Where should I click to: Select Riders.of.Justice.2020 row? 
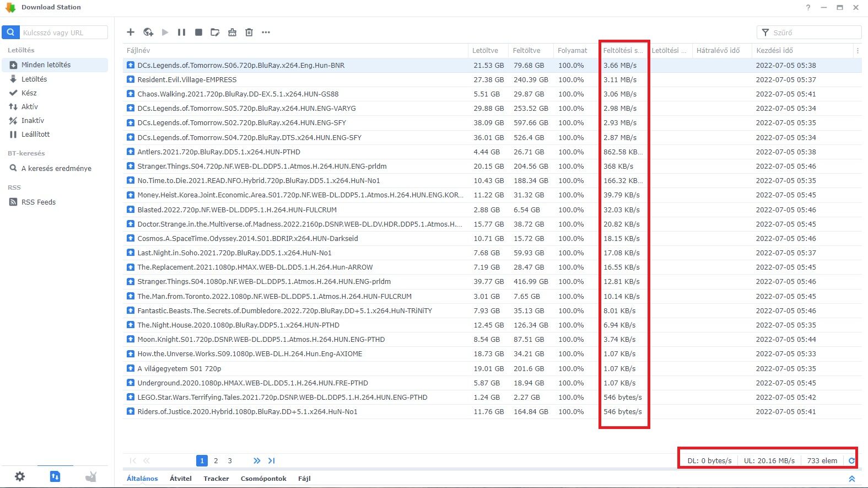[492, 411]
